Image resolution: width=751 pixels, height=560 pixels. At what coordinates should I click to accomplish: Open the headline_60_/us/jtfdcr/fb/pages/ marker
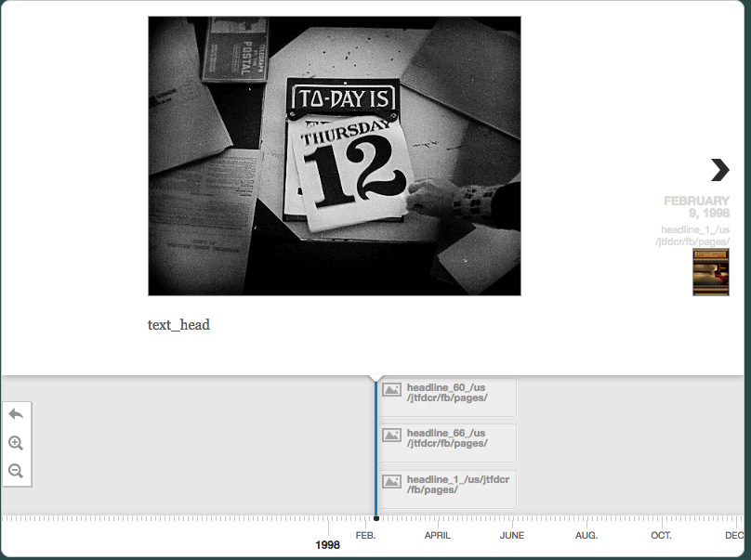tap(447, 397)
